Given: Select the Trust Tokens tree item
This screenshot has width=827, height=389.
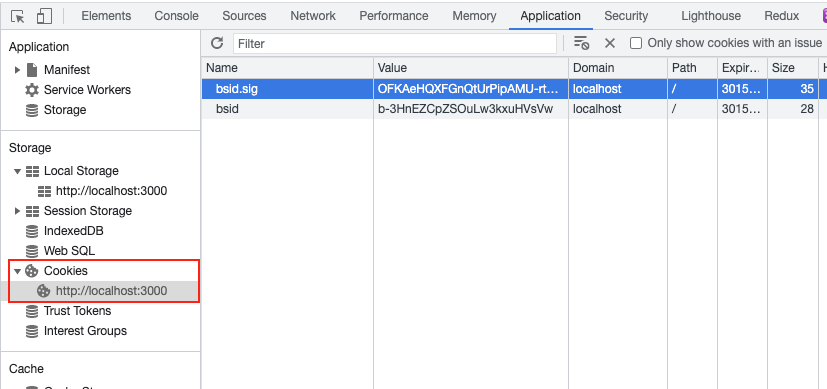Looking at the screenshot, I should 78,311.
